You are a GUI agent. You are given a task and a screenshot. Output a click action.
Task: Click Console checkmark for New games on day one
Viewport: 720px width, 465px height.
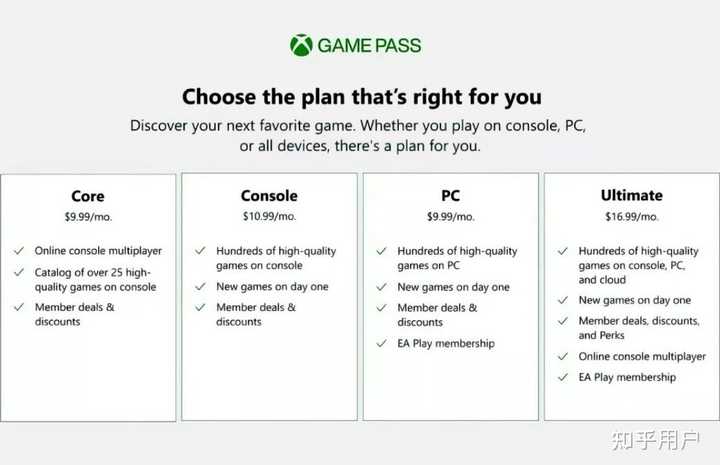[201, 287]
